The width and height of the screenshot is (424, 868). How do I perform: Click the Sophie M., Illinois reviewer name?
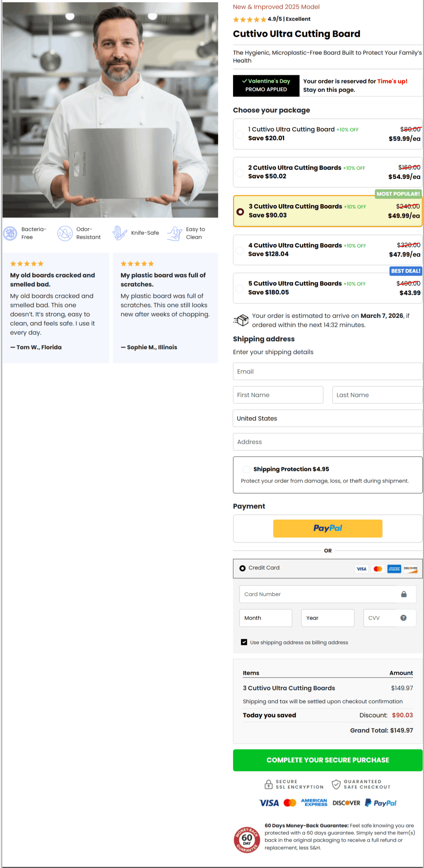pos(149,347)
